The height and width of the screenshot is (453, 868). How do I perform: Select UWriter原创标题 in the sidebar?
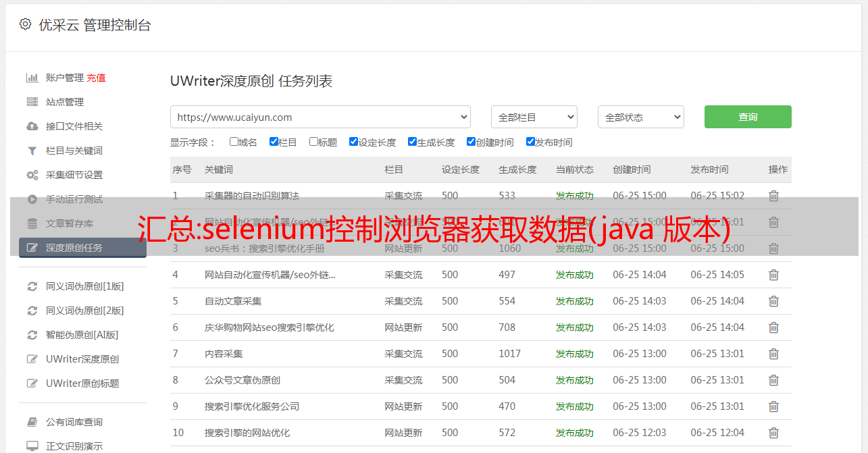tap(82, 383)
